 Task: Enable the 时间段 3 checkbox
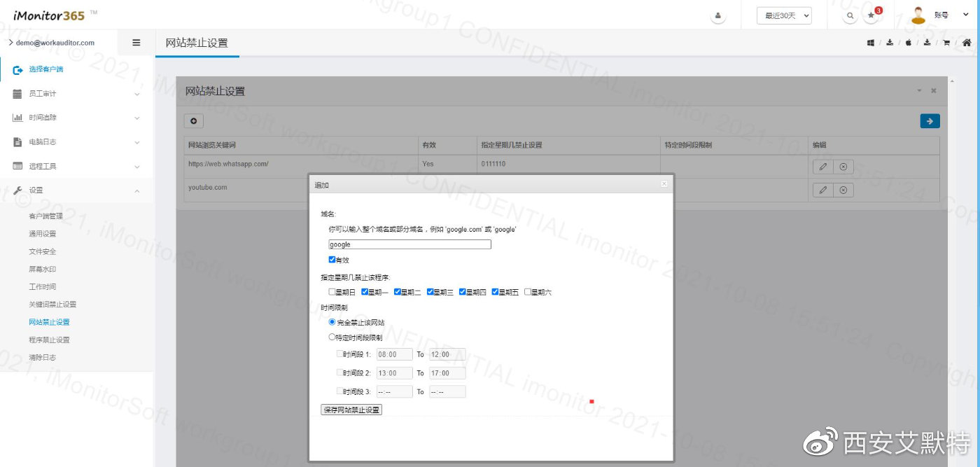tap(340, 391)
